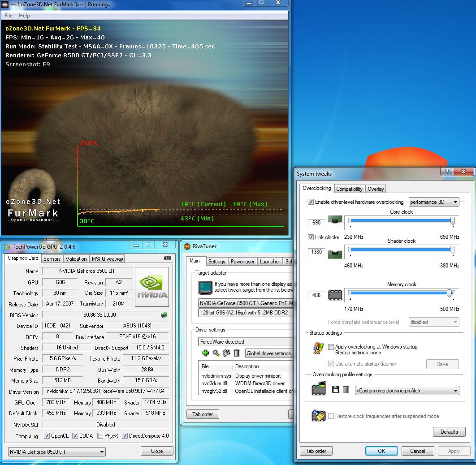
Task: Click the Shader clock chip icon
Action: (x=335, y=254)
